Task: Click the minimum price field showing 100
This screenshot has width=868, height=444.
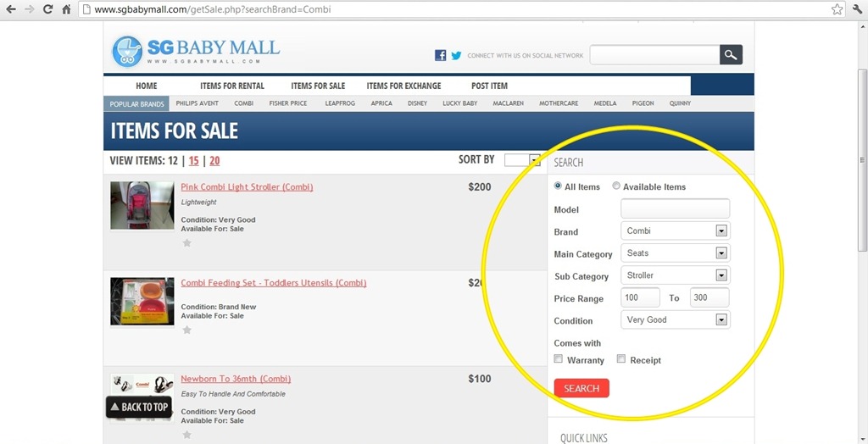Action: [x=641, y=297]
